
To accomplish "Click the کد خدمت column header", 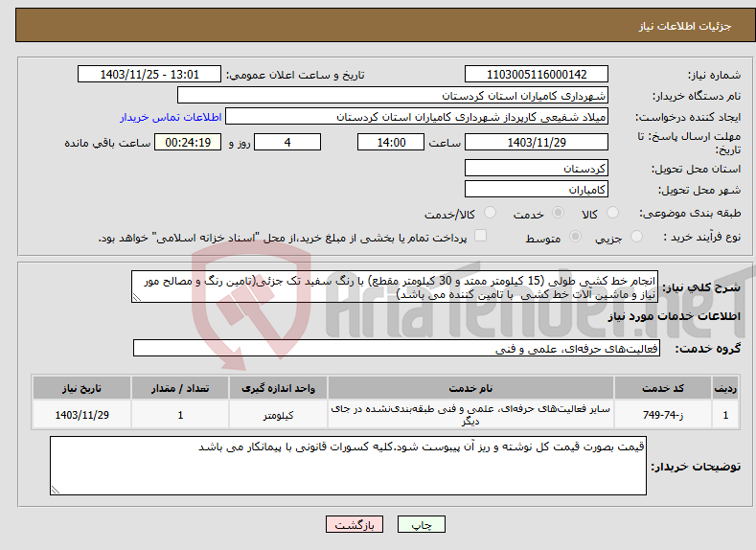I will (663, 388).
